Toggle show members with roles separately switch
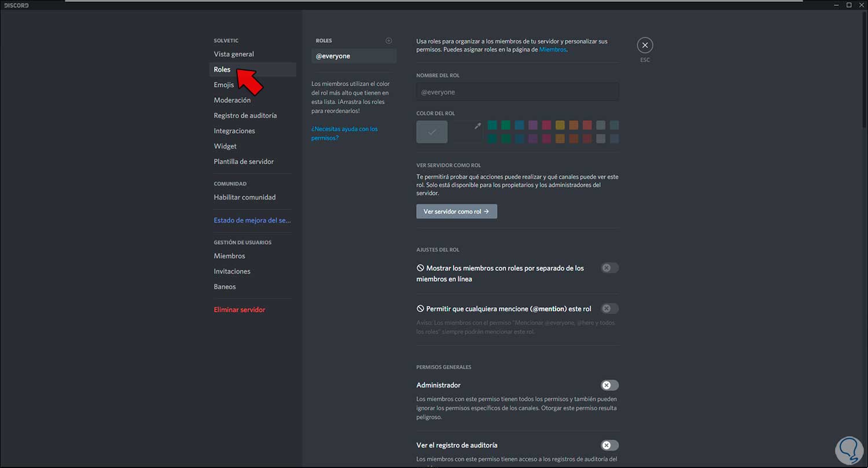 click(x=609, y=268)
